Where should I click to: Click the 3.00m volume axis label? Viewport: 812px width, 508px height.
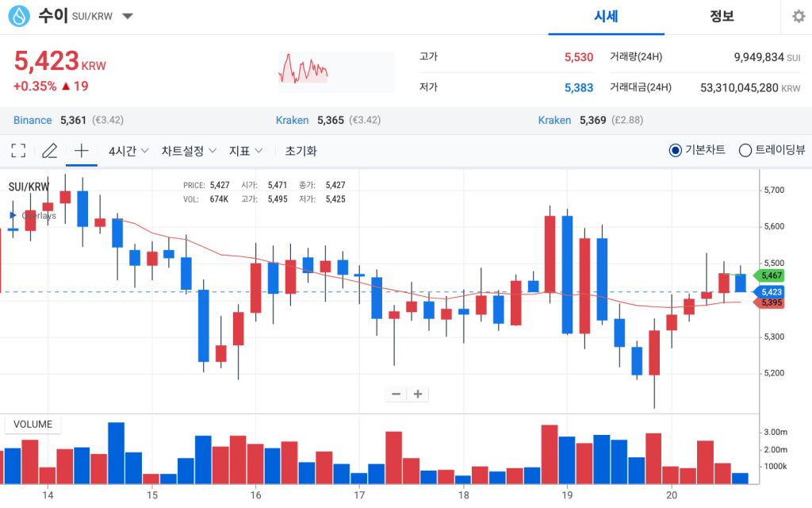pos(776,432)
